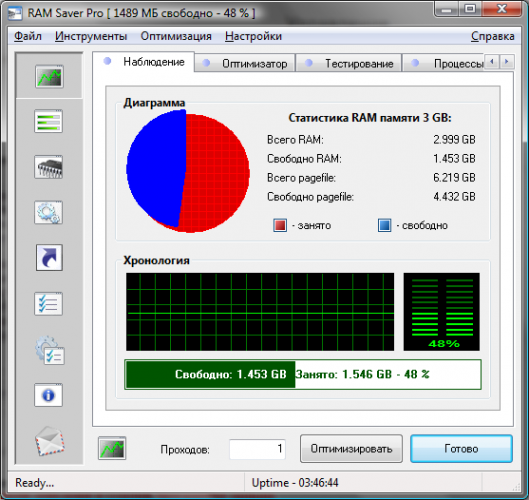
Task: Open the Справка menu
Action: pos(493,36)
